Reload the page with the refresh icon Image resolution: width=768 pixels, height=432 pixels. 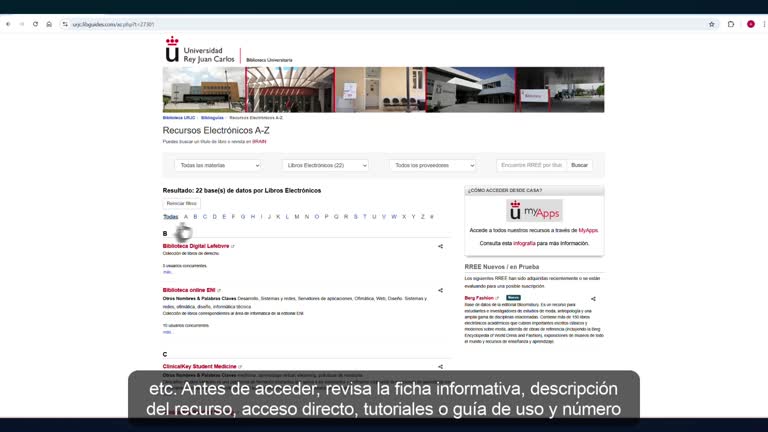(x=35, y=24)
